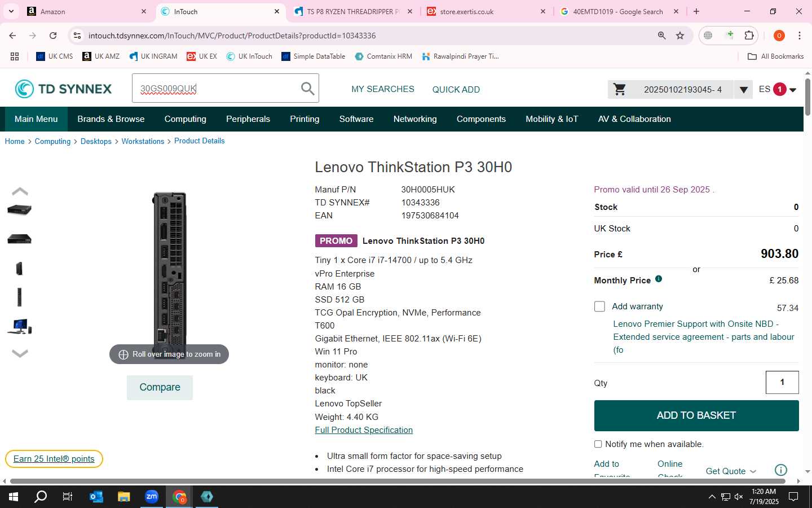Open Main Menu in navigation bar
812x508 pixels.
(x=36, y=119)
